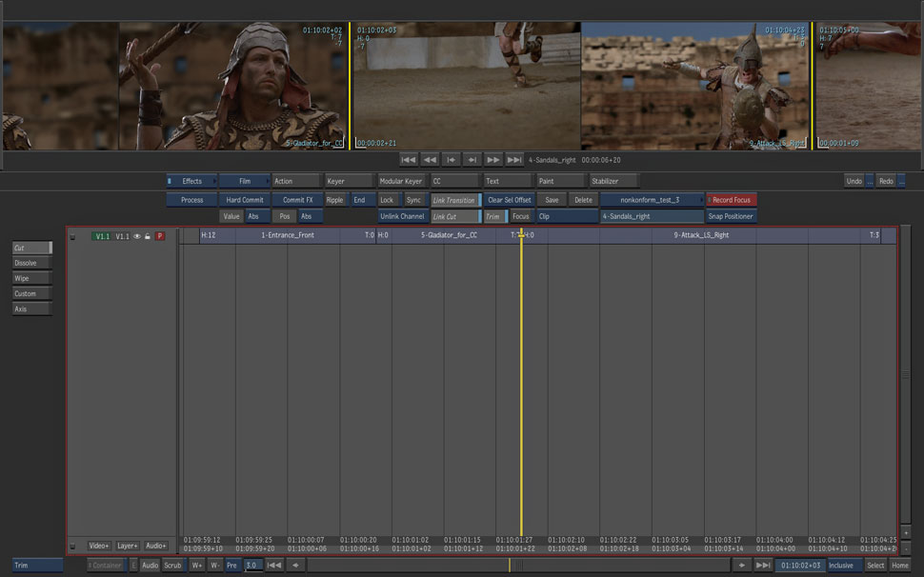This screenshot has width=924, height=577.
Task: Jump to start with the first transport button
Action: click(409, 160)
